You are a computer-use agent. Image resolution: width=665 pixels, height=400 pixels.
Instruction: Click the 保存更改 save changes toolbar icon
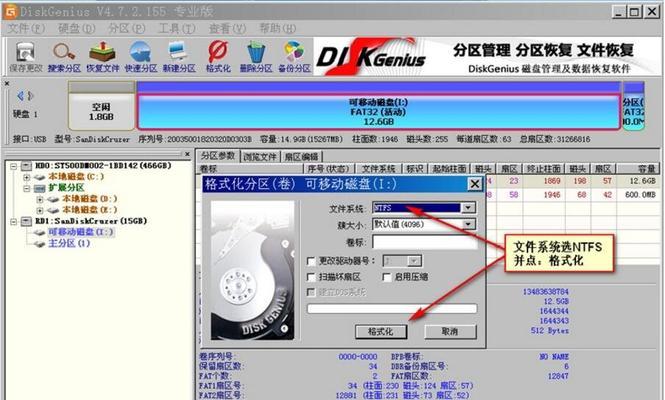[x=26, y=57]
